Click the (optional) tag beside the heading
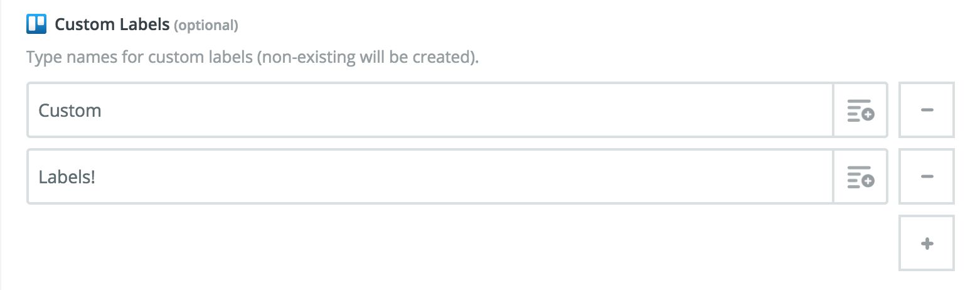 click(x=206, y=26)
